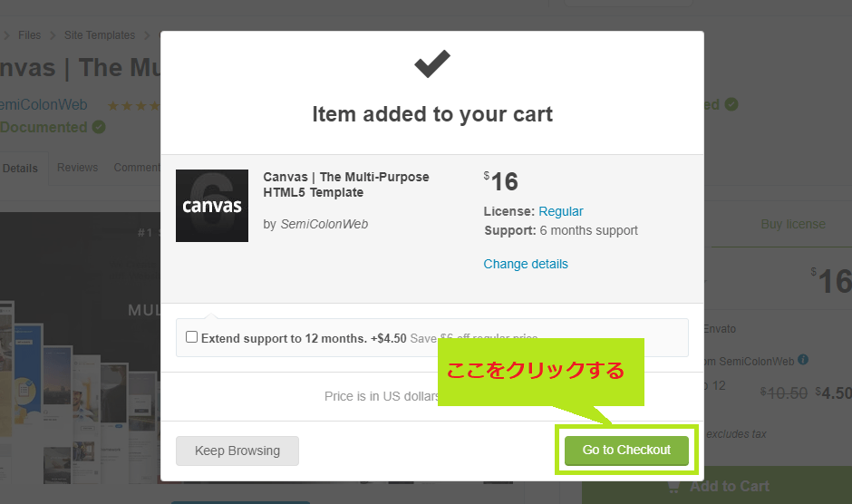The width and height of the screenshot is (852, 504).
Task: Click the info icon beside SemiColonWeb support
Action: click(x=803, y=359)
